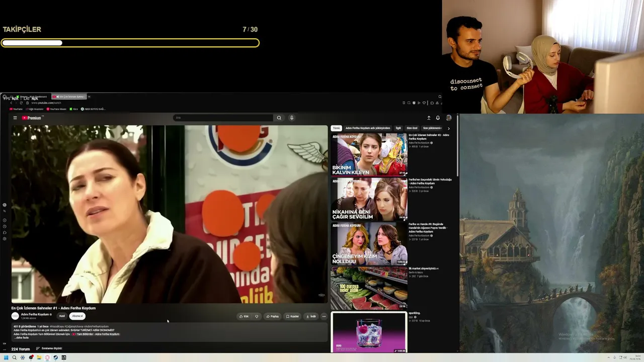Open the Kick bookmark
Screen dimensions: 644x362
74,109
